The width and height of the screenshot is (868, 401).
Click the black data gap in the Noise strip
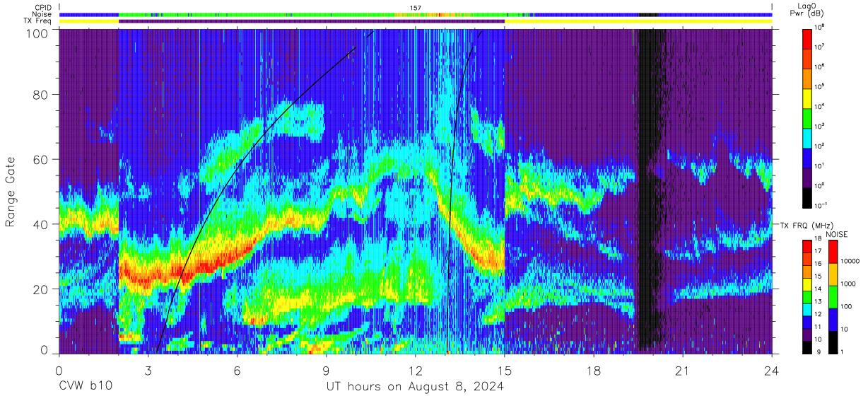[x=649, y=14]
